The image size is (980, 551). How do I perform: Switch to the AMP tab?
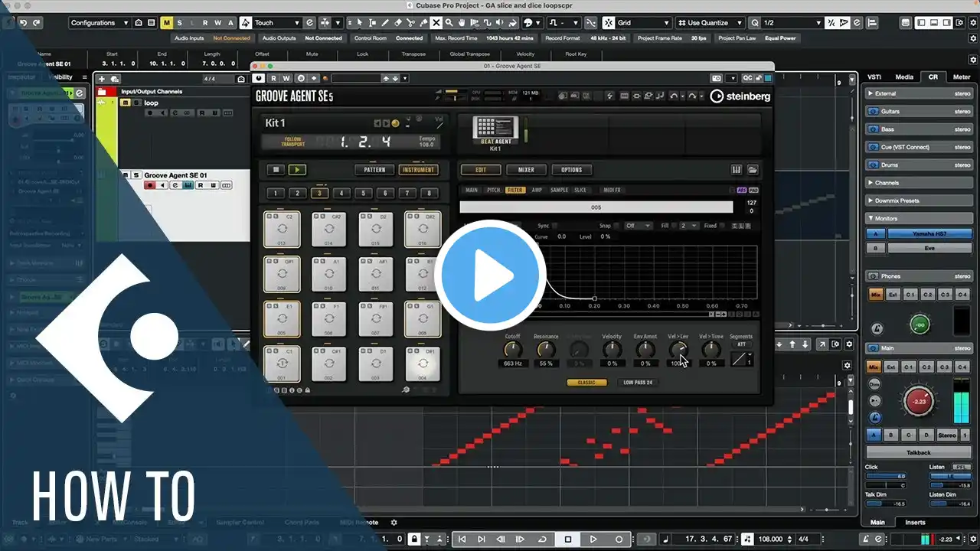537,190
